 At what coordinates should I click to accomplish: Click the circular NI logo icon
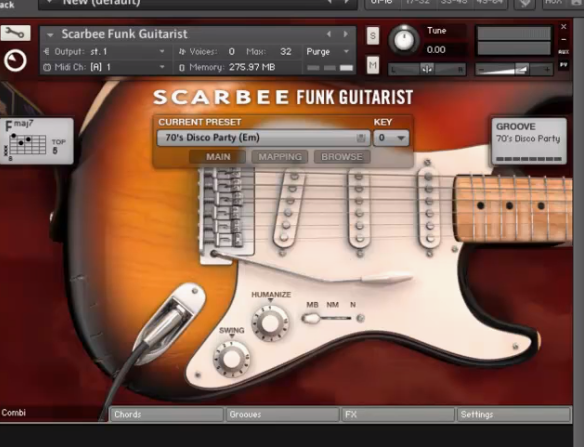pyautogui.click(x=15, y=61)
